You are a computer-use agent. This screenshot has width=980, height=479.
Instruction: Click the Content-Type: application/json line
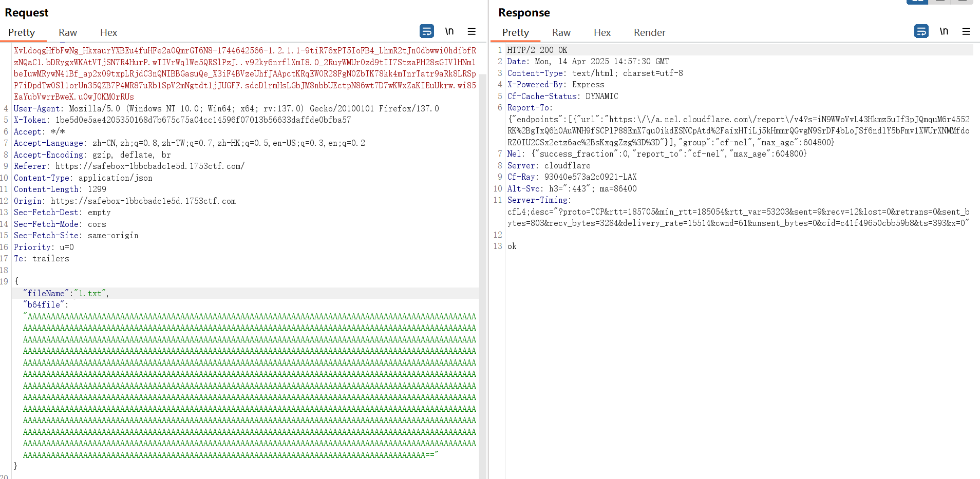coord(83,178)
